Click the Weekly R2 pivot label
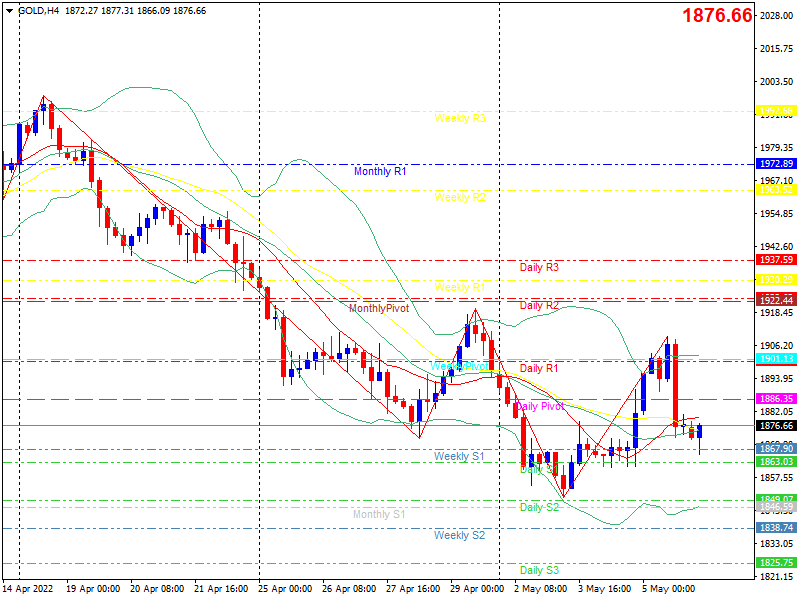 460,197
